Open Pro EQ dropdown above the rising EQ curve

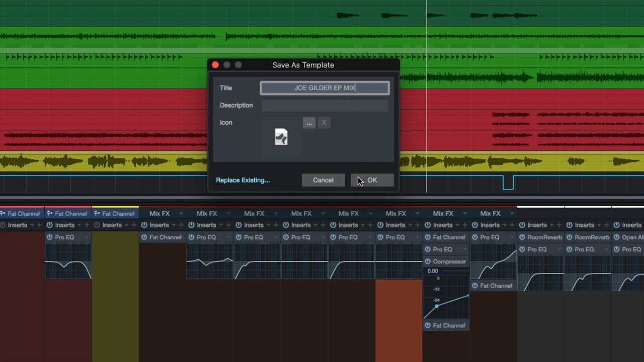(x=512, y=237)
